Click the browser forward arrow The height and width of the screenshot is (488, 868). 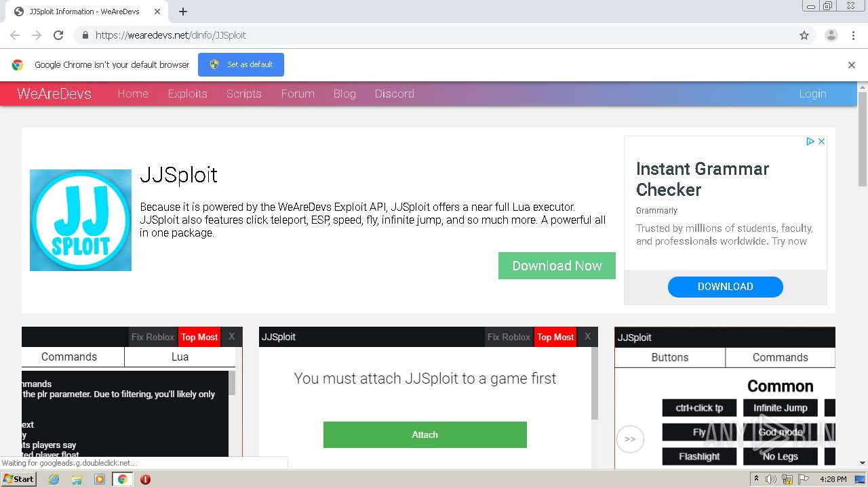pos(37,35)
